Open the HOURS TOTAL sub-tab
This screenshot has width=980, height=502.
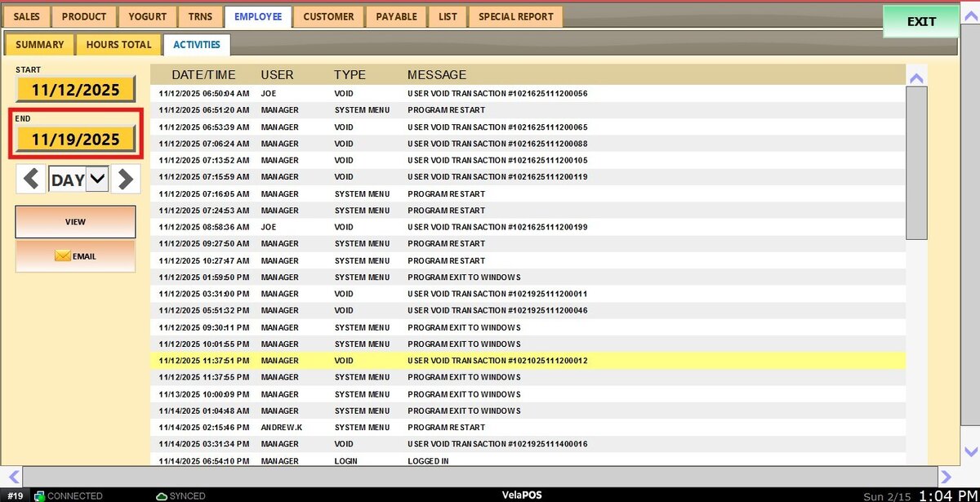[119, 45]
